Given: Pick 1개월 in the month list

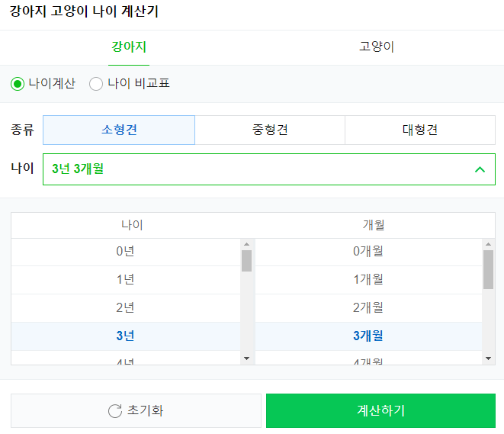Looking at the screenshot, I should [x=368, y=280].
